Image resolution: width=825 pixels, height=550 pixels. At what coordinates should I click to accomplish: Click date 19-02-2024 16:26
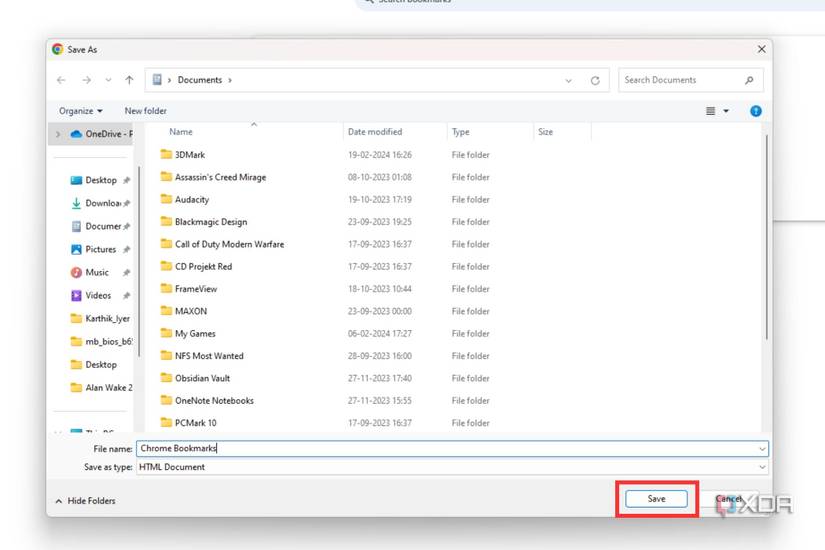click(380, 155)
